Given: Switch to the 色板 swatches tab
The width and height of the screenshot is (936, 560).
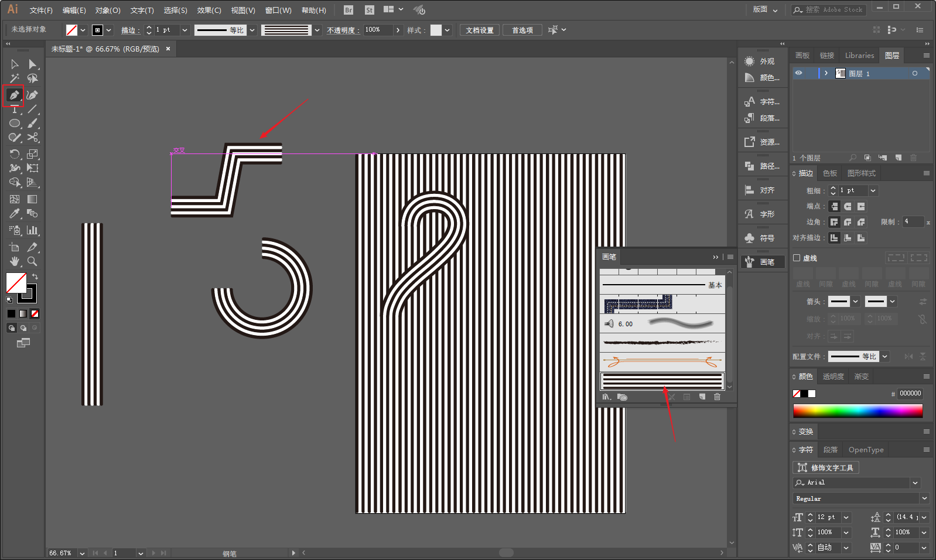Looking at the screenshot, I should (830, 173).
